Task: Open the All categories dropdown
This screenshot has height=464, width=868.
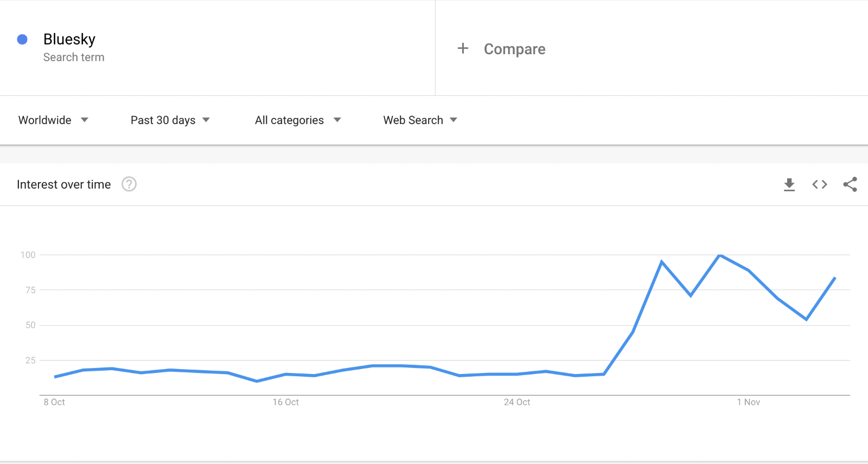Action: (298, 120)
